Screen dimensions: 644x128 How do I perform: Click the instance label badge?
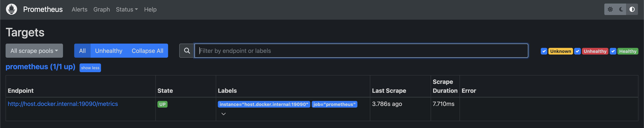click(x=264, y=104)
